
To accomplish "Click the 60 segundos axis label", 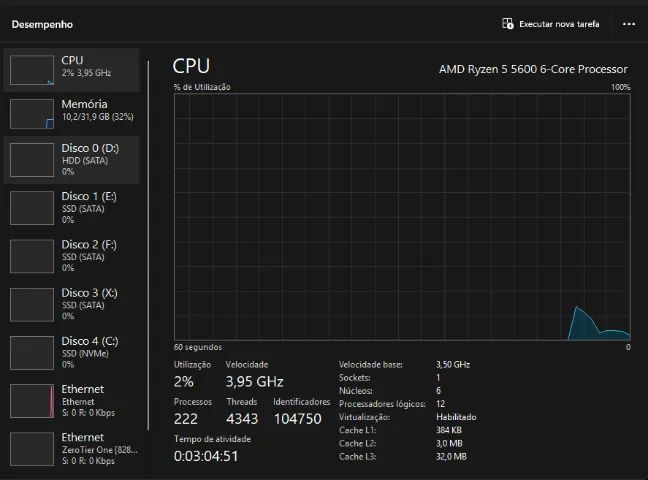I will pos(198,347).
